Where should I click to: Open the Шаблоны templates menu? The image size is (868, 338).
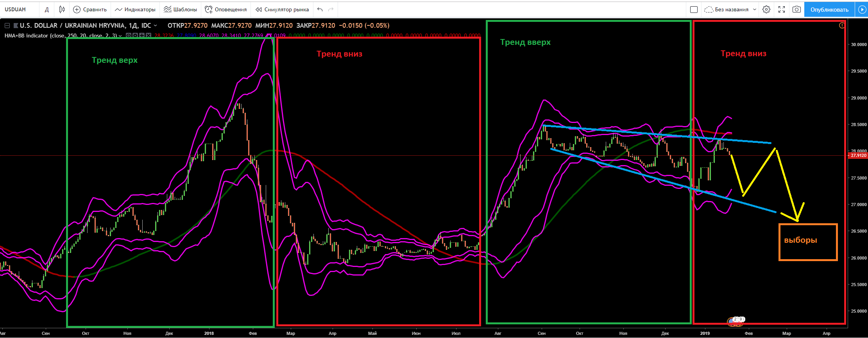tap(180, 9)
